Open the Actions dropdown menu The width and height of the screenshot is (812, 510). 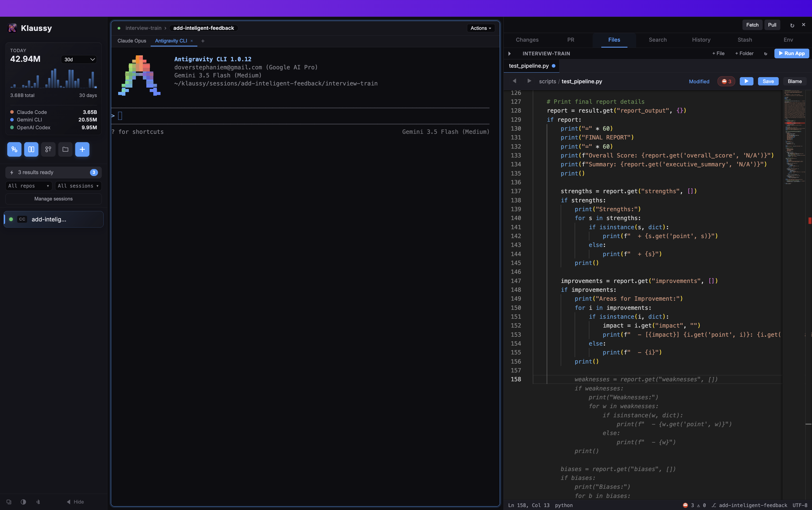click(x=481, y=28)
